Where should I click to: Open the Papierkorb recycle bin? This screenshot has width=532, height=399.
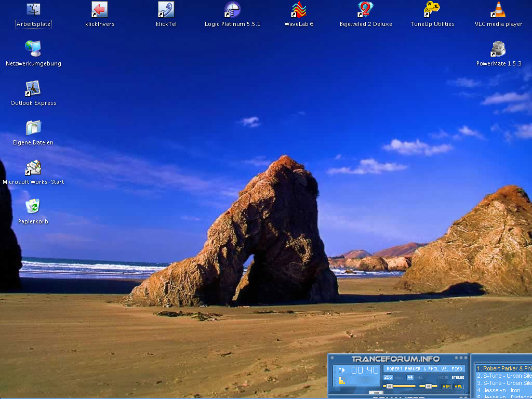33,207
